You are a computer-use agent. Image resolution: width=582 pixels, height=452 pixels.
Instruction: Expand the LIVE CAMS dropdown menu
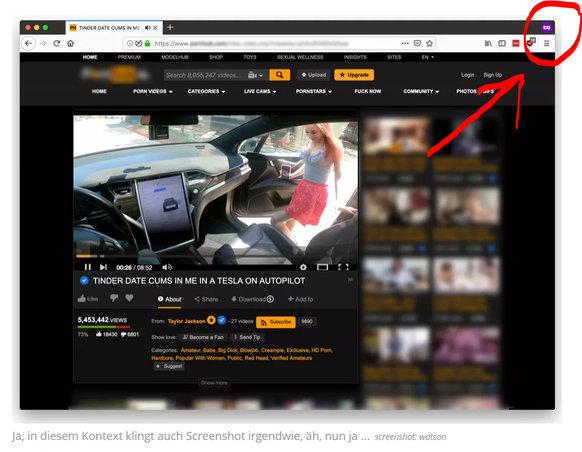click(x=260, y=91)
